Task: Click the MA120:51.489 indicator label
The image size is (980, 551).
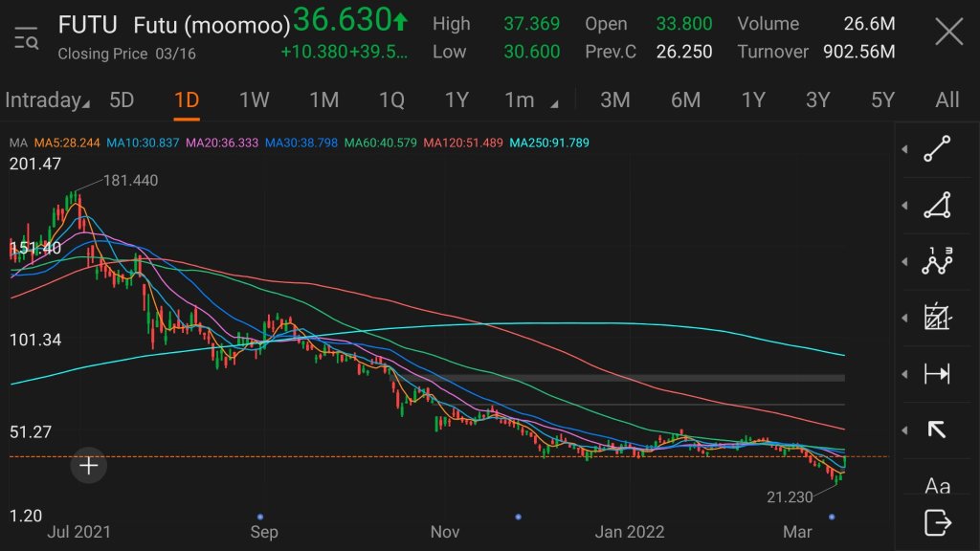Action: [463, 143]
